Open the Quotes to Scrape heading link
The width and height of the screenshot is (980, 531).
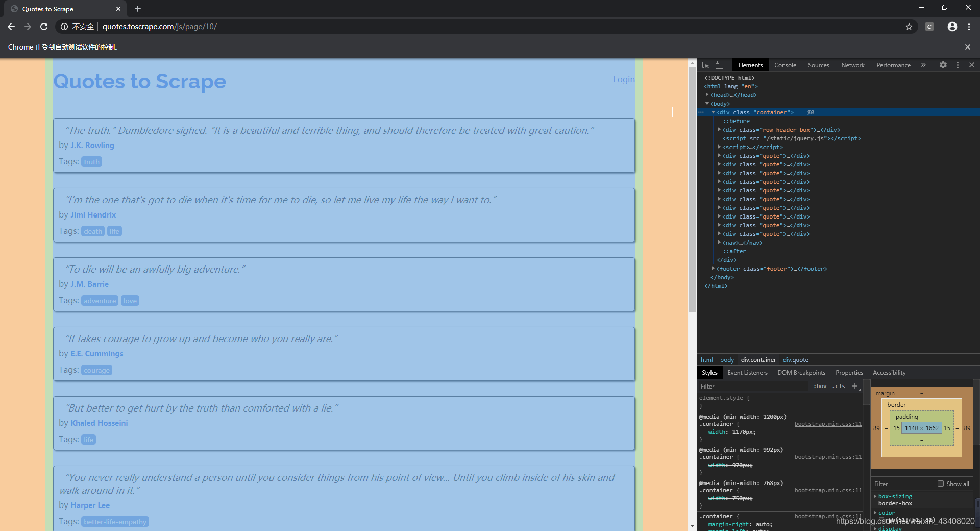tap(140, 81)
